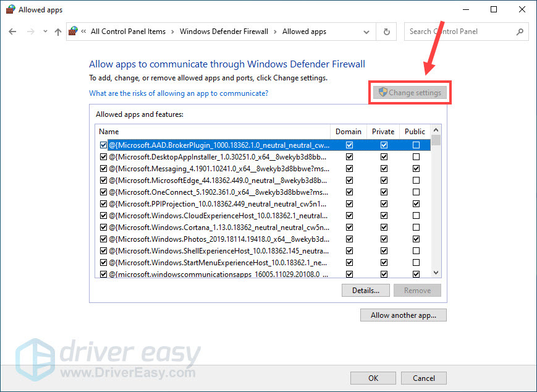Toggle the Microsoft.AAD.BrokerPlugin name checkbox
Viewport: 537px width, 392px height.
click(x=103, y=145)
